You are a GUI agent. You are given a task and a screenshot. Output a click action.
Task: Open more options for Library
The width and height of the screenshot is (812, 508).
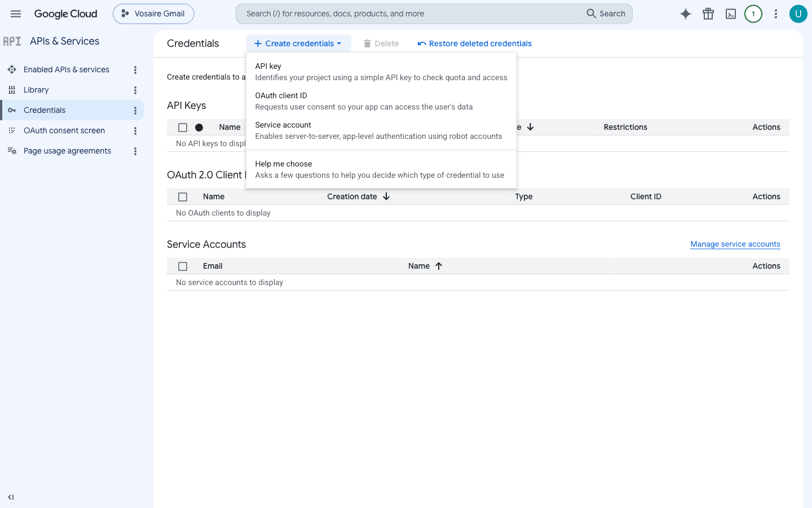click(x=135, y=90)
